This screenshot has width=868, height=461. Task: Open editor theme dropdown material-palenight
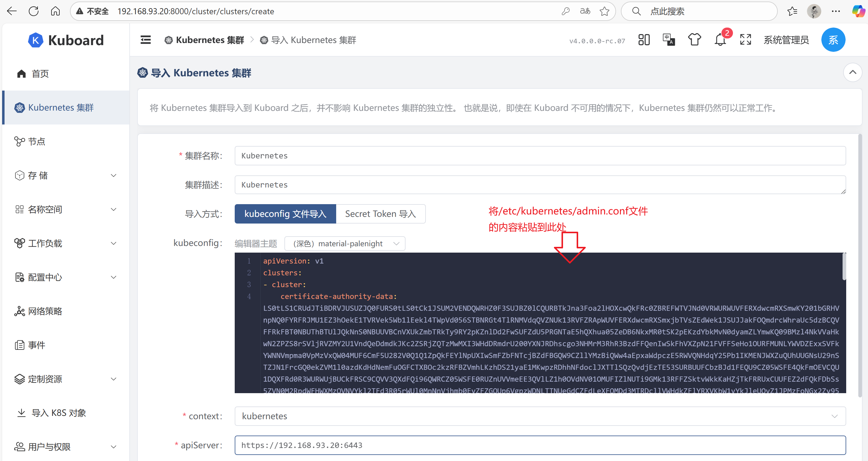tap(345, 243)
